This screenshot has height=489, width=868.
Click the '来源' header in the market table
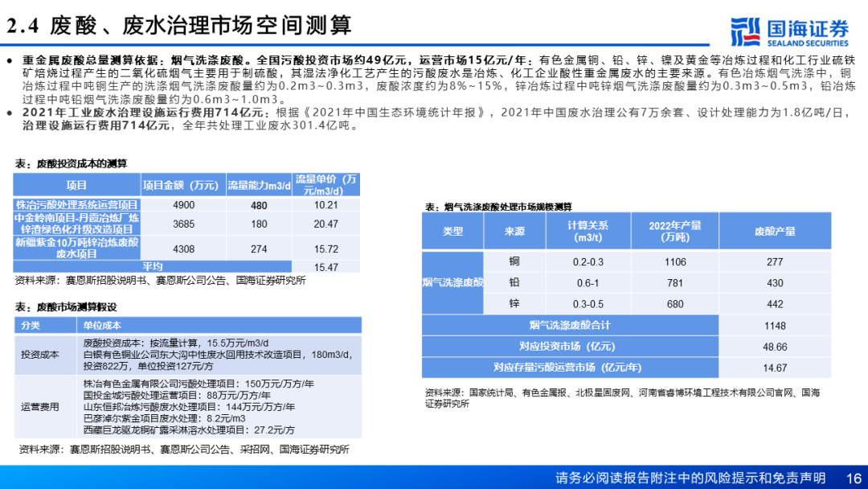tap(514, 231)
